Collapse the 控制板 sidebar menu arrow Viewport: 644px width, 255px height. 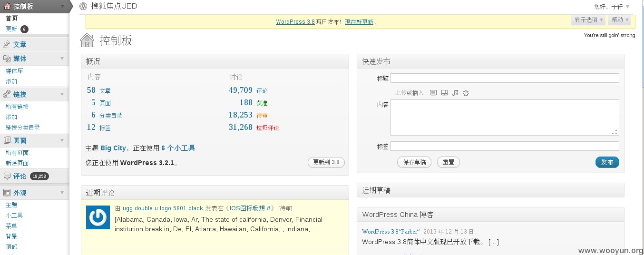(x=63, y=6)
